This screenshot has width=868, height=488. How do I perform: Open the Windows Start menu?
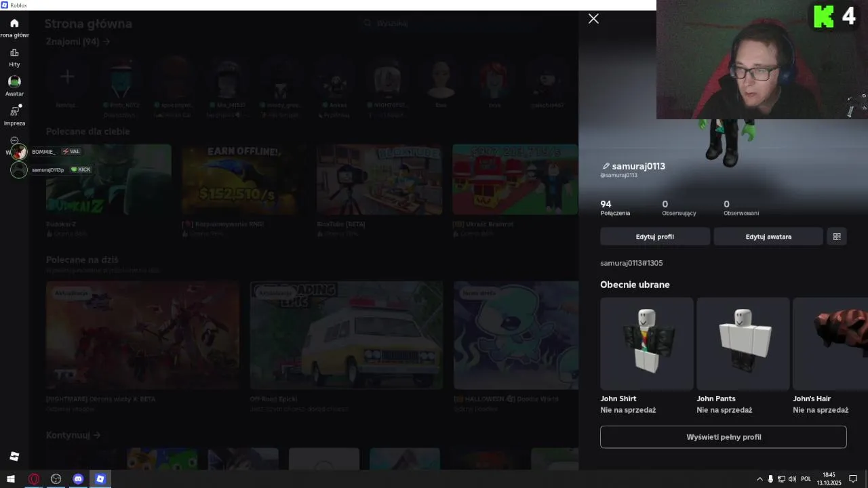pyautogui.click(x=11, y=479)
